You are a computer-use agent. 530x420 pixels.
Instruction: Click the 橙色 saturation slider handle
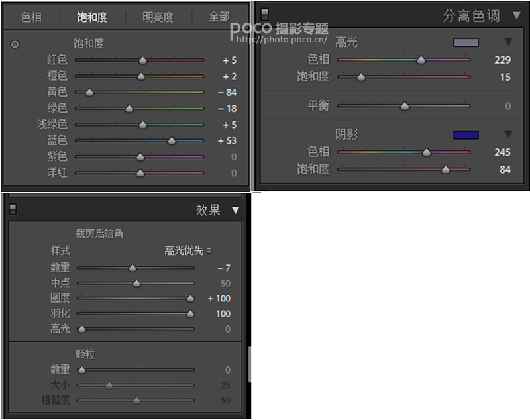[141, 77]
